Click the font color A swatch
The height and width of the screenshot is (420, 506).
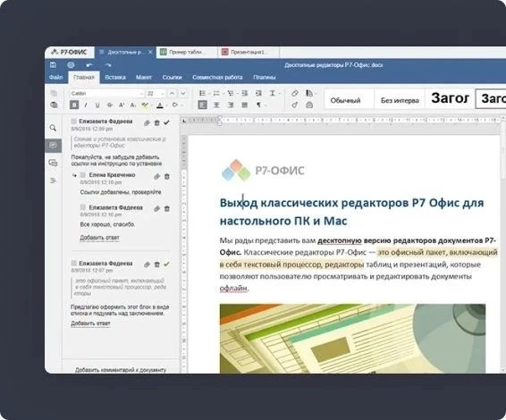click(160, 105)
